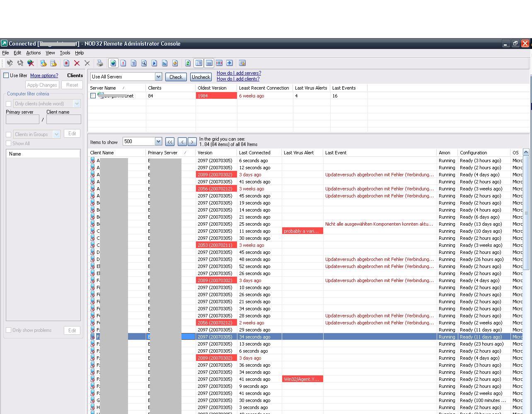The width and height of the screenshot is (532, 414).
Task: Focus the Primary server input field
Action: 22,119
